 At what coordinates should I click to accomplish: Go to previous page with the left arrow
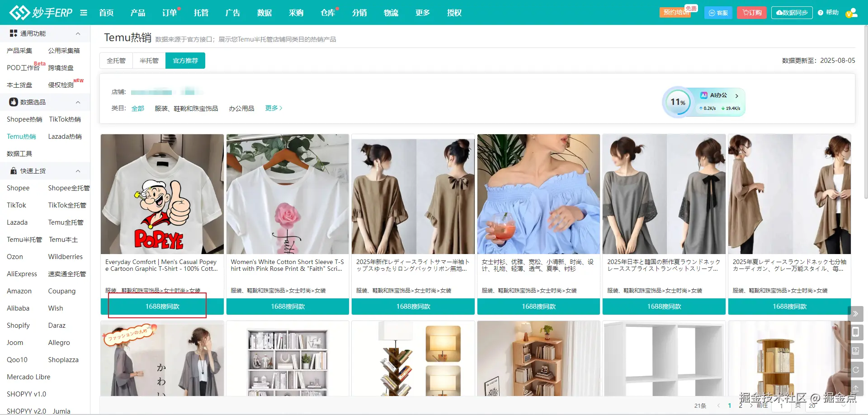(719, 406)
